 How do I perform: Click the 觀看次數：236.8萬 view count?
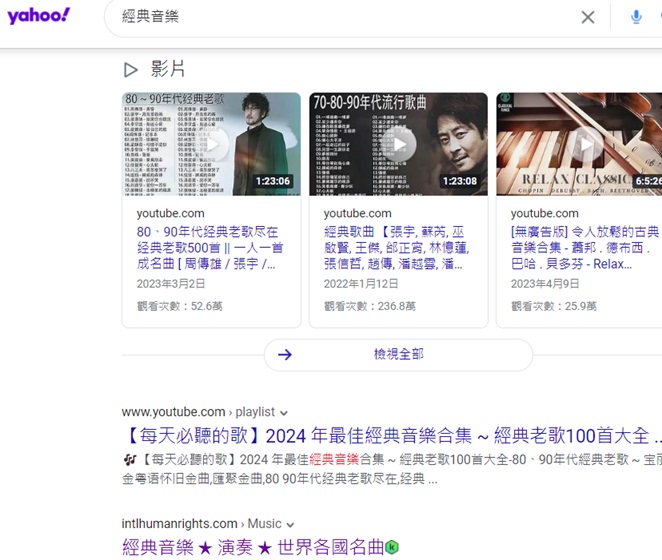pos(370,306)
